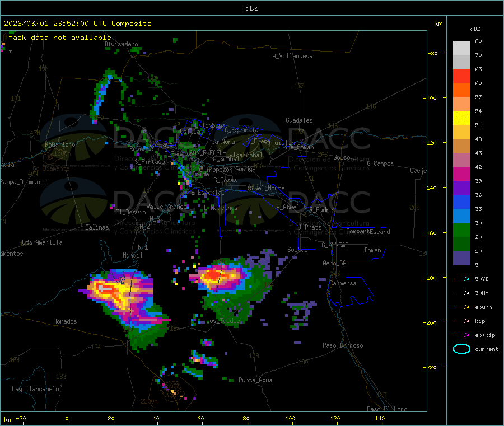Click the cyan 50YD arrow icon
The height and width of the screenshot is (426, 504).
pyautogui.click(x=461, y=279)
